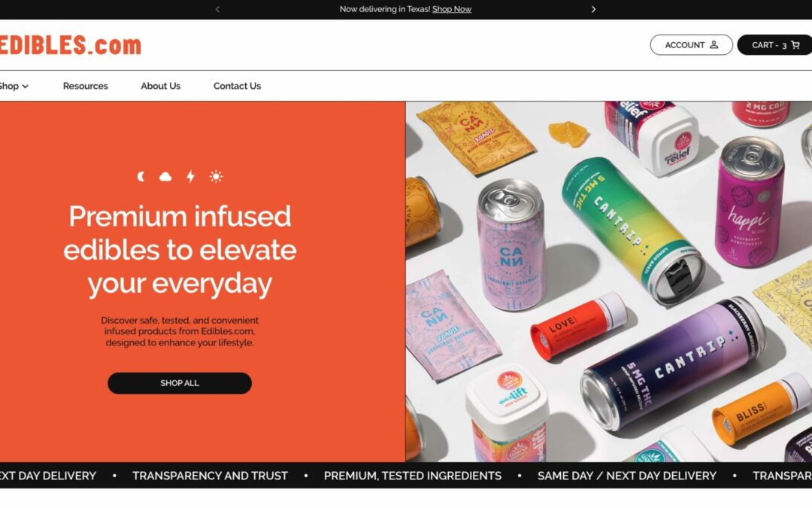The width and height of the screenshot is (812, 508).
Task: Click the SHOP ALL button
Action: pos(180,383)
